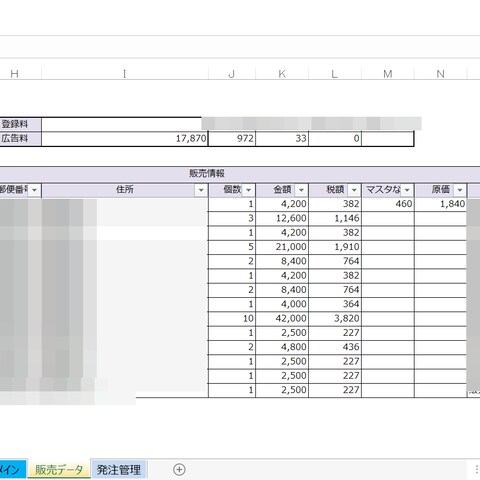Select the 税額 cell showing 1,910
Image resolution: width=480 pixels, height=480 pixels.
coord(335,247)
